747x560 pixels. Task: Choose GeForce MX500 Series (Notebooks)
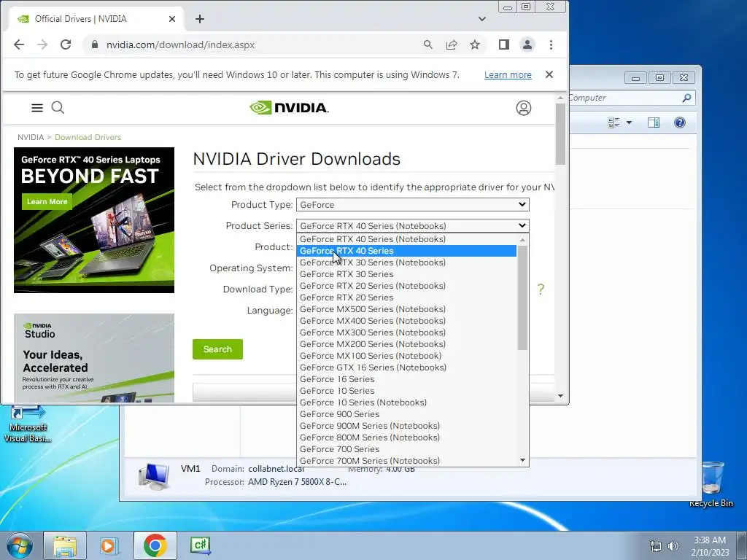tap(406, 309)
